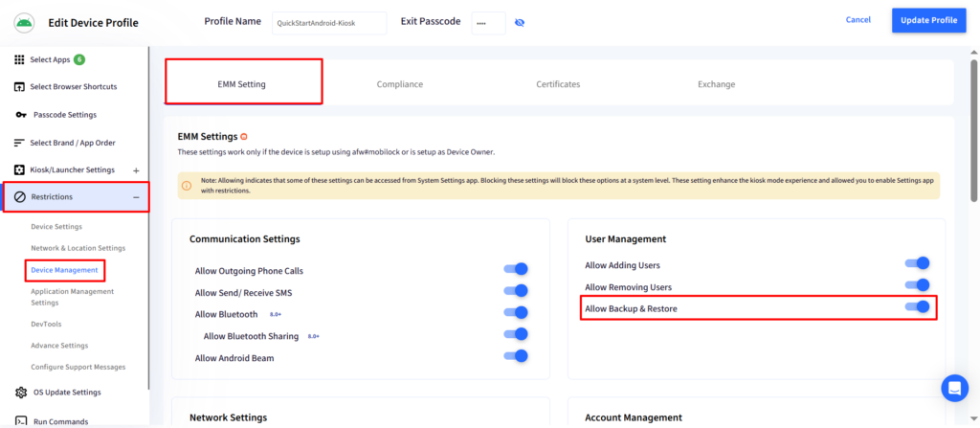Select Network & Location Settings submenu
The height and width of the screenshot is (428, 980).
(78, 248)
